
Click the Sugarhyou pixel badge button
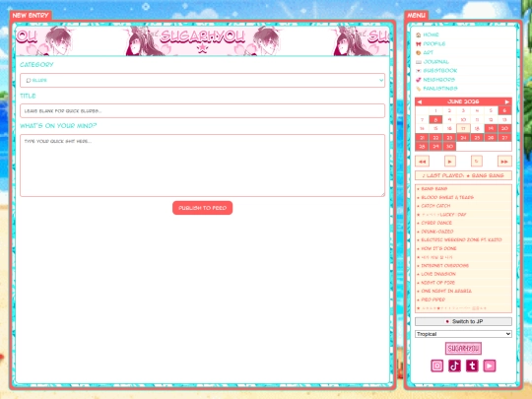coord(463,349)
